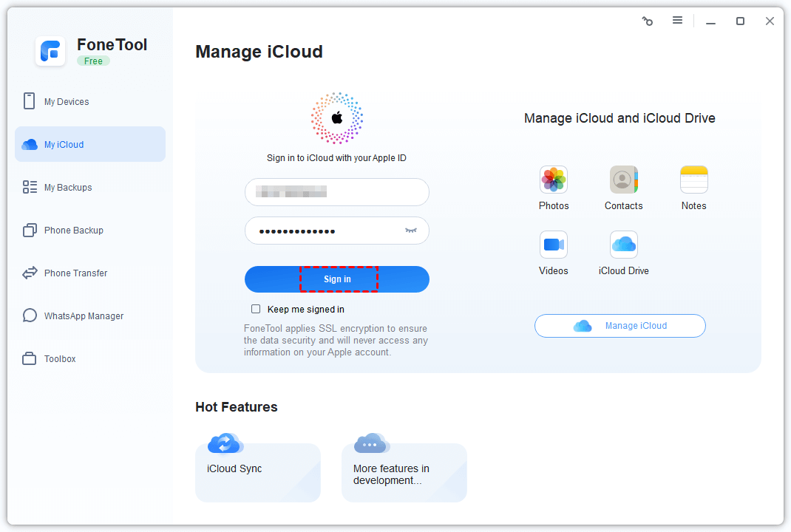This screenshot has width=791, height=532.
Task: Click the Apple ID logo graphic
Action: coord(337,118)
